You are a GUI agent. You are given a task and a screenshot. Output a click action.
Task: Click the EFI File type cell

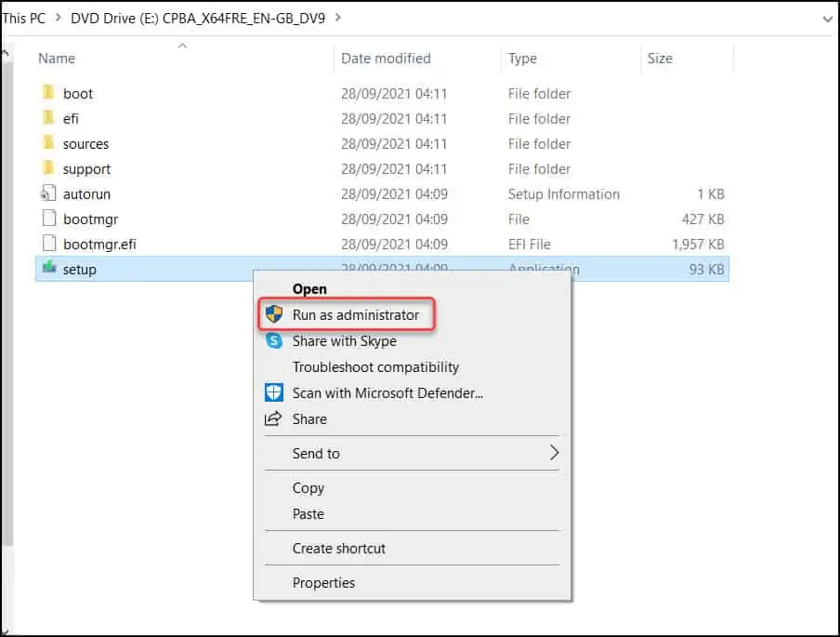(530, 245)
